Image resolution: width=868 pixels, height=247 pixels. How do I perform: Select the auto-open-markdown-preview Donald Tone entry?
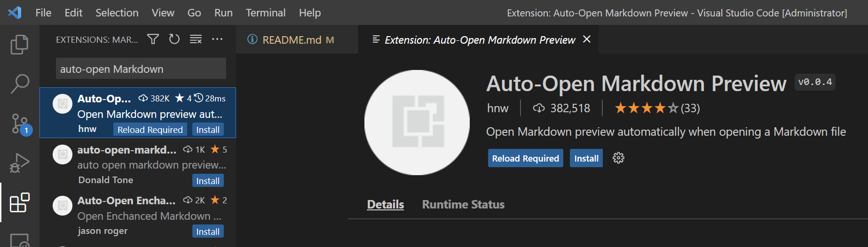coord(138,164)
